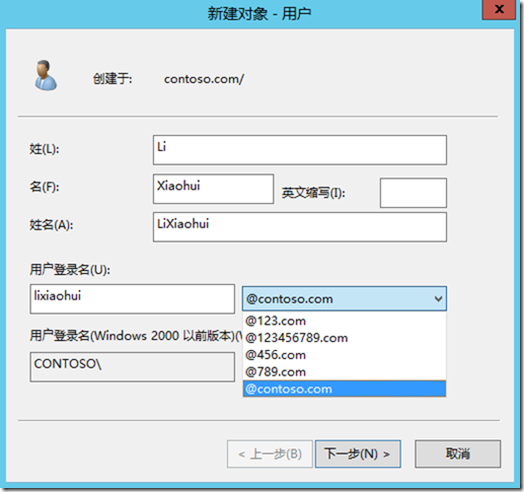Click the user avatar icon
The image size is (524, 492).
(x=45, y=75)
